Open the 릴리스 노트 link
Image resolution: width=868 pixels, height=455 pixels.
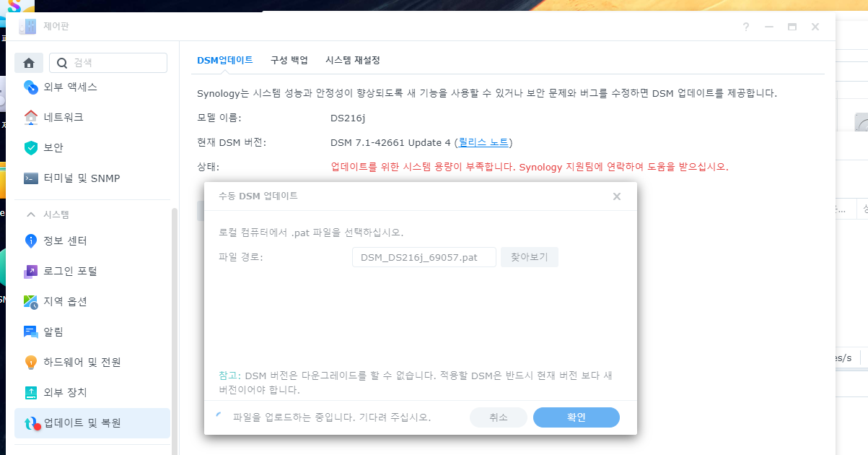pyautogui.click(x=483, y=142)
